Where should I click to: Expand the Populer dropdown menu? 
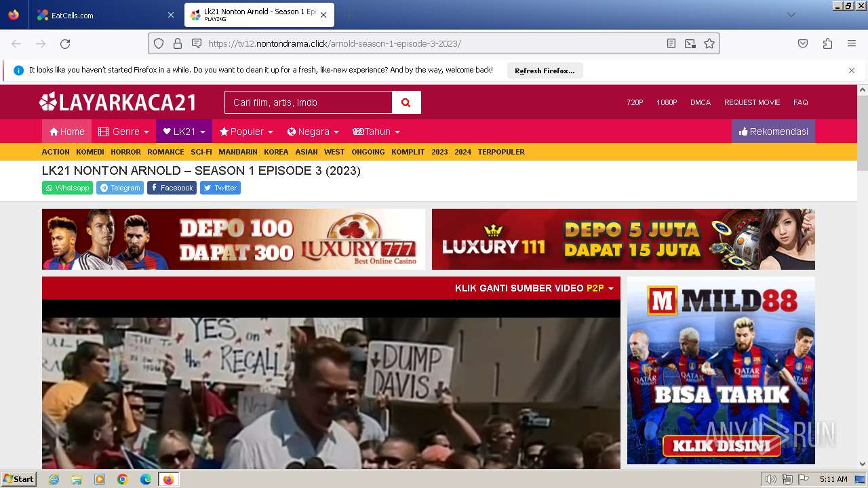point(246,131)
